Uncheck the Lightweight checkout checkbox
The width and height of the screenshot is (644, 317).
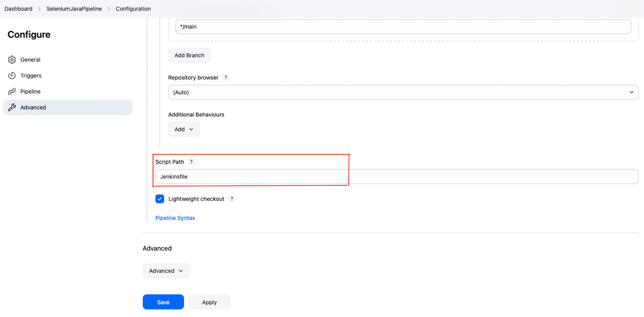pyautogui.click(x=160, y=199)
